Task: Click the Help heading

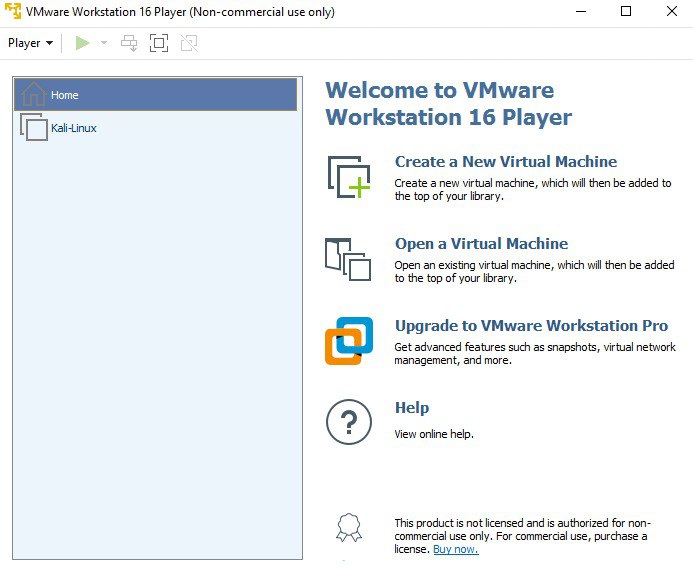Action: [x=412, y=408]
